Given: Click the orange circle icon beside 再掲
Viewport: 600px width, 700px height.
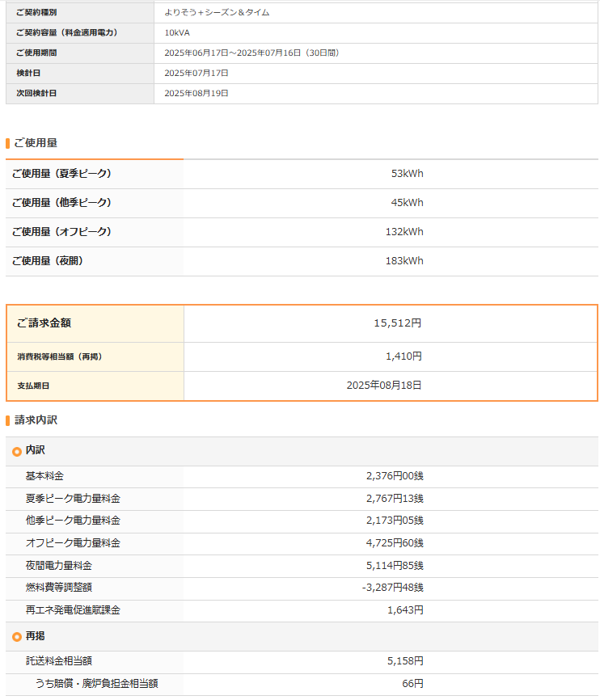Looking at the screenshot, I should pyautogui.click(x=17, y=637).
